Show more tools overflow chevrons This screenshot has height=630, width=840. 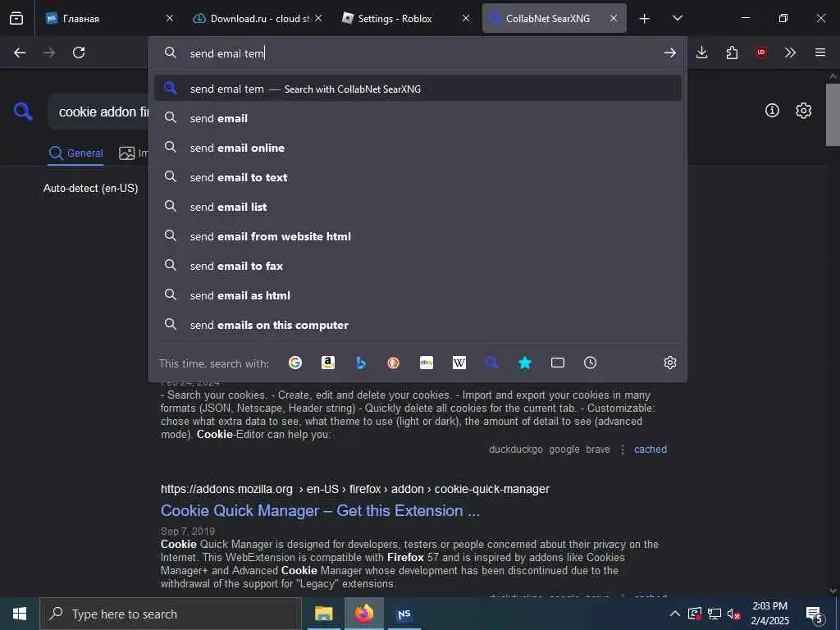(790, 52)
